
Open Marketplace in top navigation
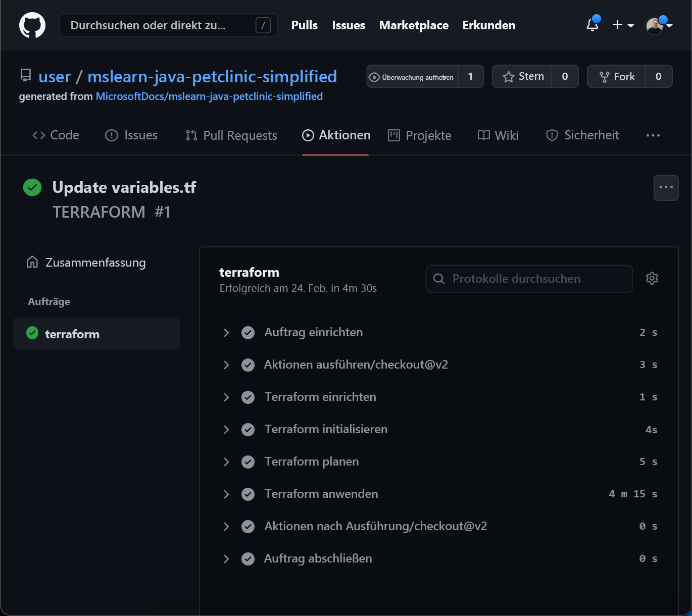pos(414,25)
